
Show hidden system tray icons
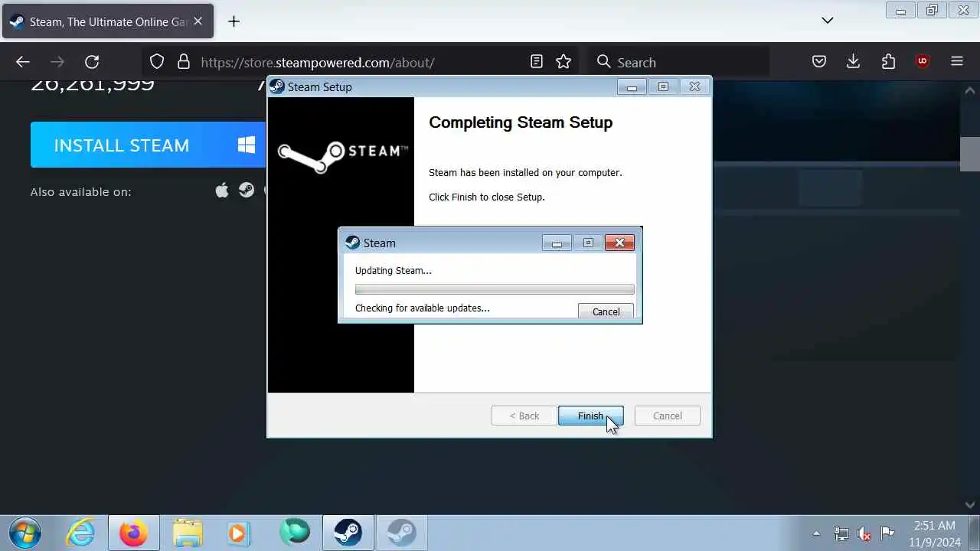tap(816, 533)
